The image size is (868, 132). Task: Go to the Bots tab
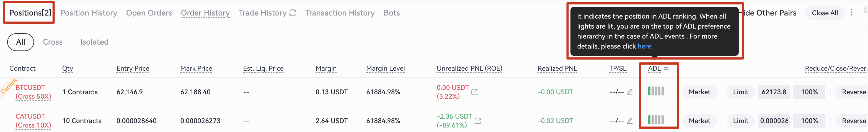[392, 13]
